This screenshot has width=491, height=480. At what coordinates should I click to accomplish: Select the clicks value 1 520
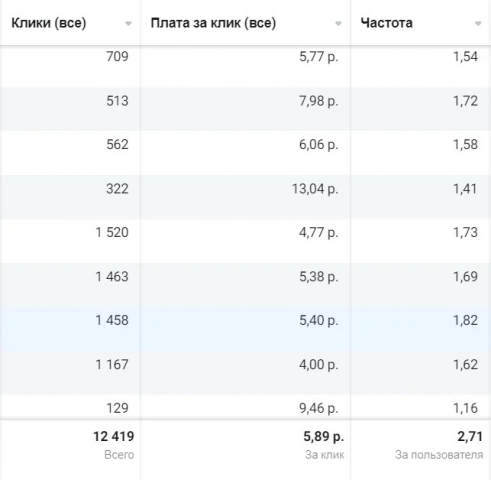[x=112, y=232]
